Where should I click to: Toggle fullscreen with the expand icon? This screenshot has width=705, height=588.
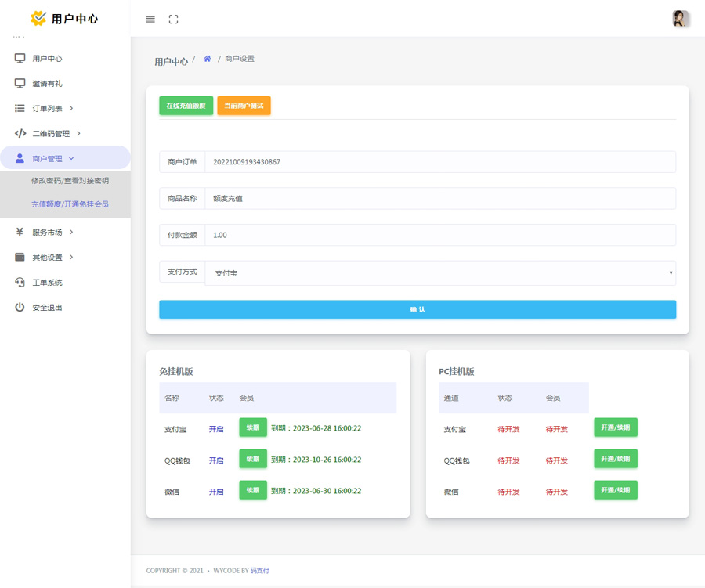point(174,20)
